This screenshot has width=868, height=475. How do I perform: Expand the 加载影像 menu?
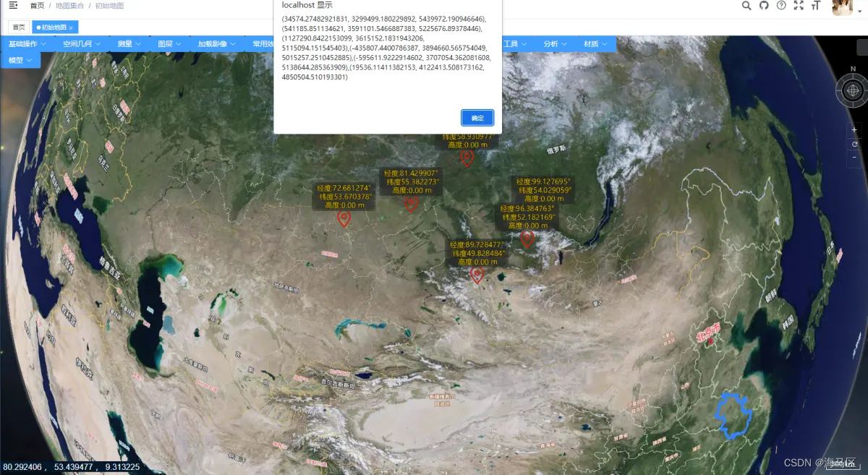coord(217,44)
